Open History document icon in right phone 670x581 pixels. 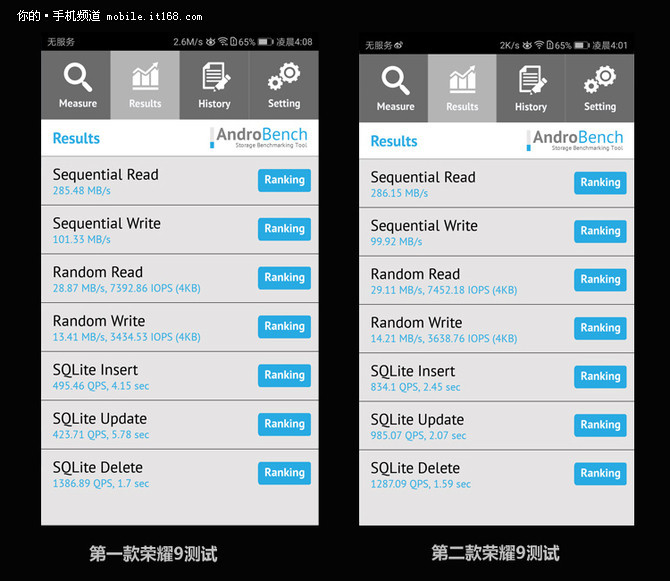pos(532,79)
